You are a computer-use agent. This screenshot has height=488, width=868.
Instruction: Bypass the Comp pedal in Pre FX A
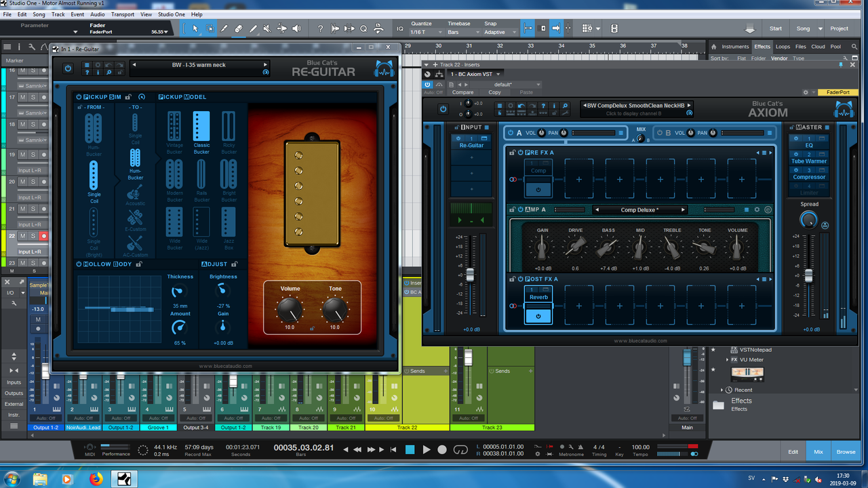coord(538,189)
